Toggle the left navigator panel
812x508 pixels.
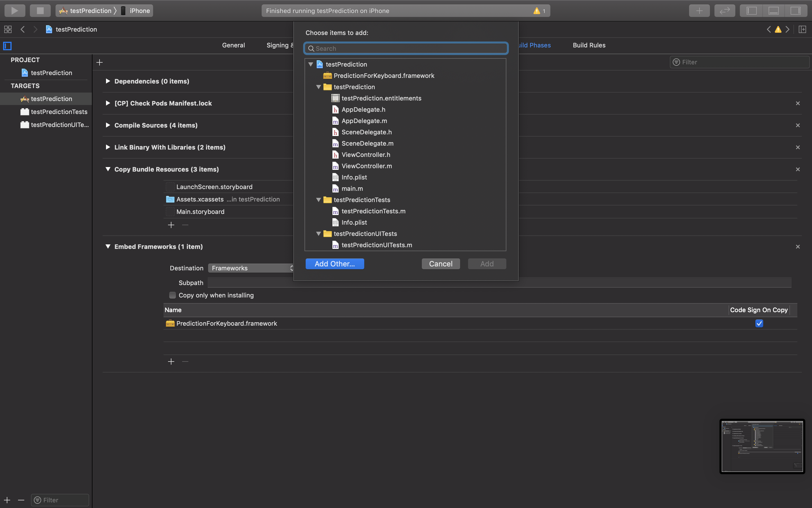751,11
